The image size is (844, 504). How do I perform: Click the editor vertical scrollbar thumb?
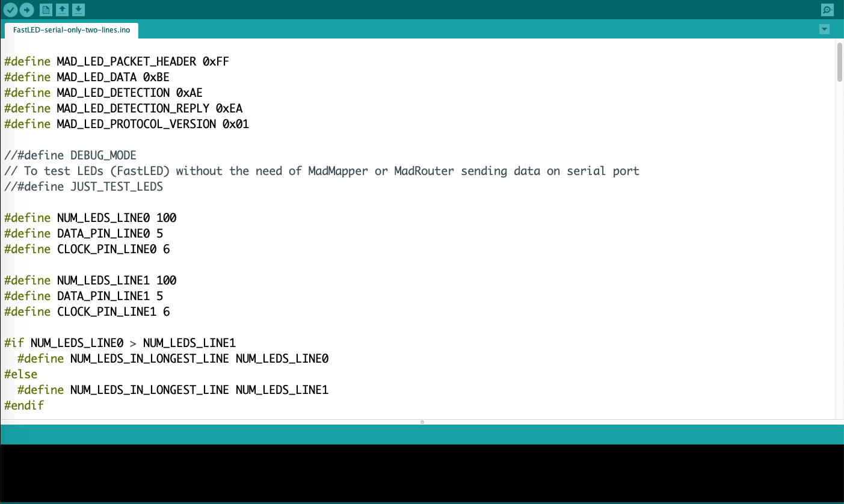pyautogui.click(x=839, y=61)
